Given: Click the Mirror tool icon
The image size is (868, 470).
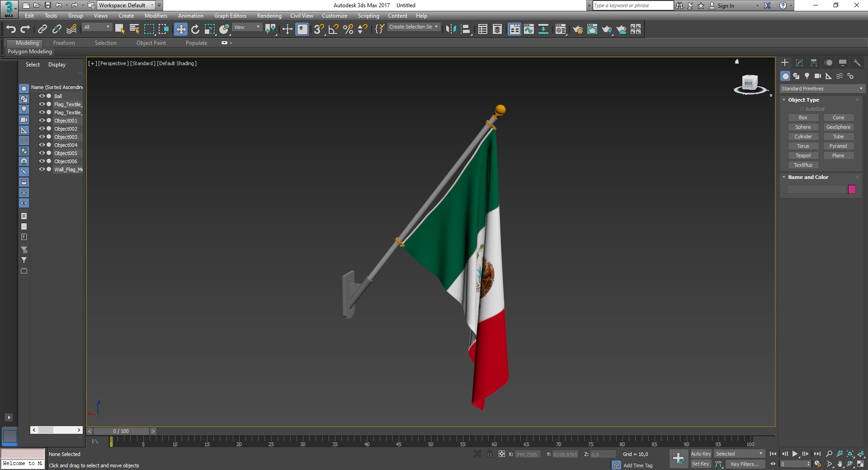Looking at the screenshot, I should coord(451,29).
